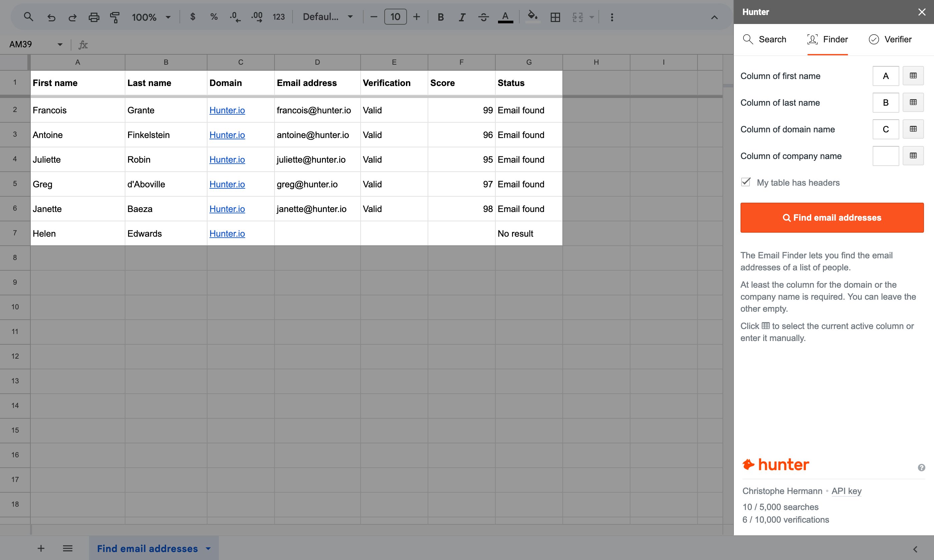Increase decimal places
Screen dimensions: 934x560
[x=257, y=17]
